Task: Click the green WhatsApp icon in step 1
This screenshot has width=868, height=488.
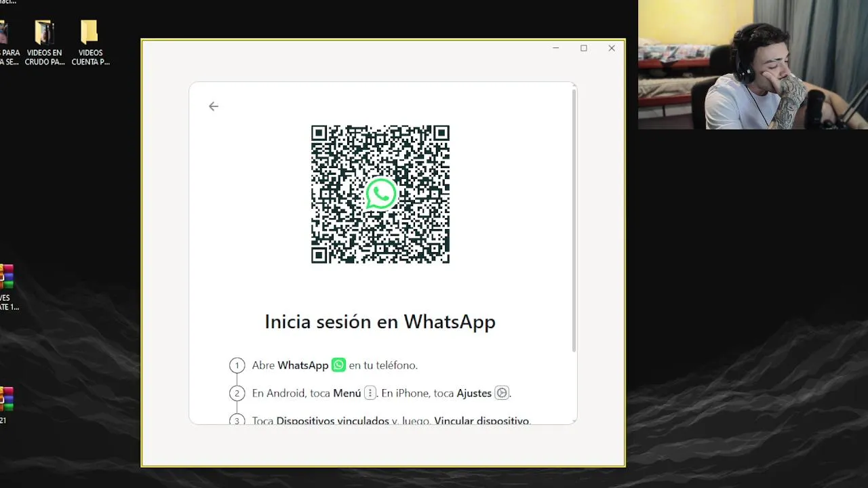Action: click(x=338, y=365)
